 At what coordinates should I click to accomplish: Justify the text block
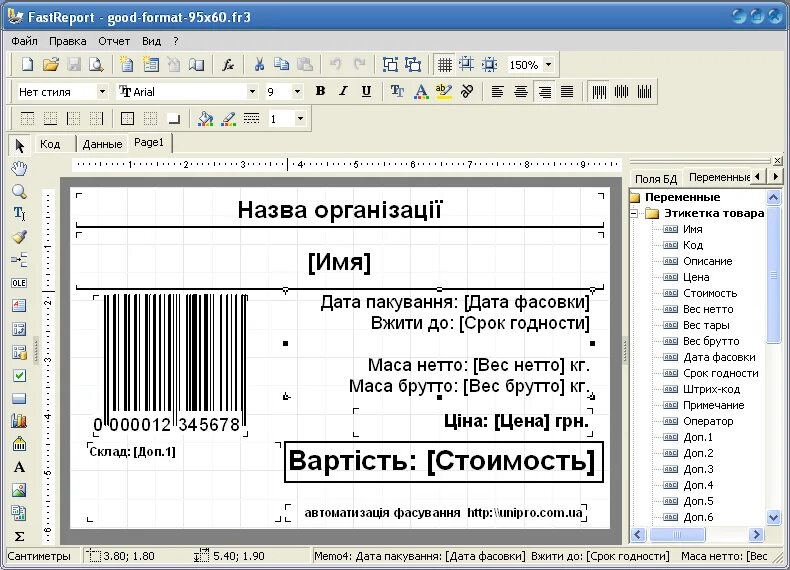point(567,91)
